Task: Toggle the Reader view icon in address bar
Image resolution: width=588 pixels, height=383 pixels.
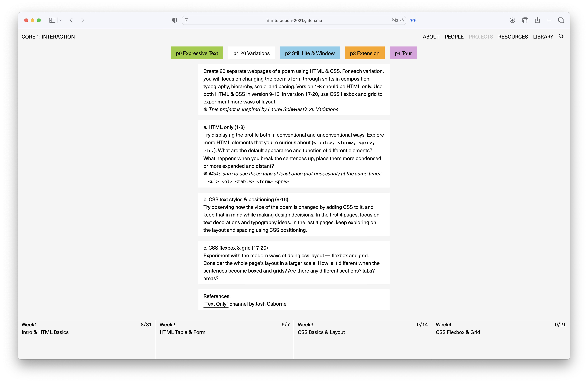Action: (x=187, y=20)
